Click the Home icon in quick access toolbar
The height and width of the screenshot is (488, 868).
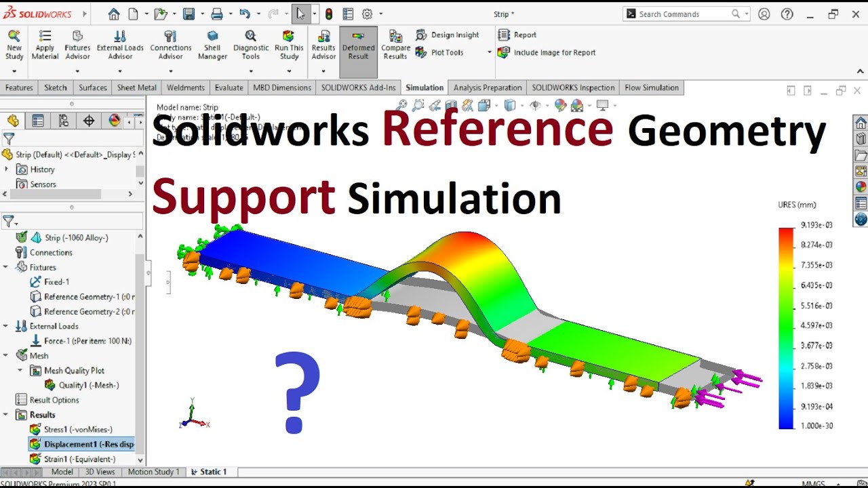[x=114, y=14]
